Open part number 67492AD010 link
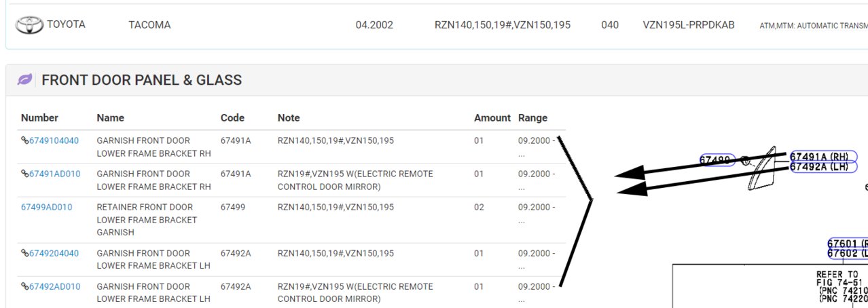This screenshot has width=868, height=308. 54,286
